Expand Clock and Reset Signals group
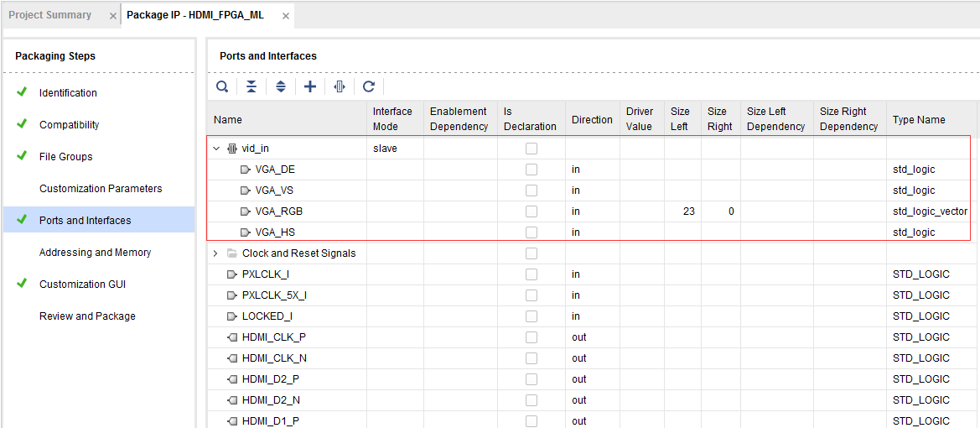The image size is (980, 428). tap(216, 253)
